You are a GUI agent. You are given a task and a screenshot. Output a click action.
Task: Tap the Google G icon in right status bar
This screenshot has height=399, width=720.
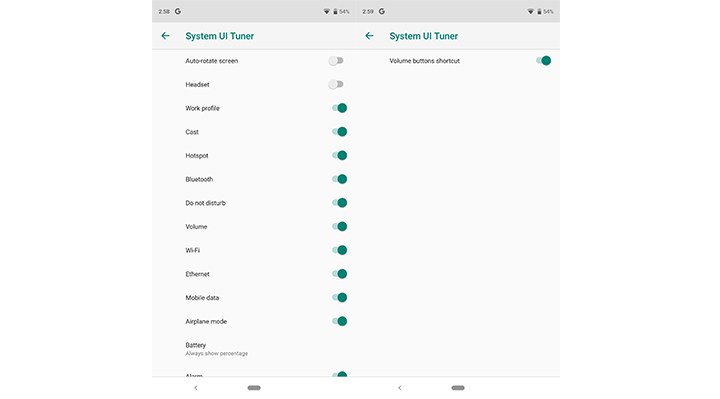coord(382,11)
